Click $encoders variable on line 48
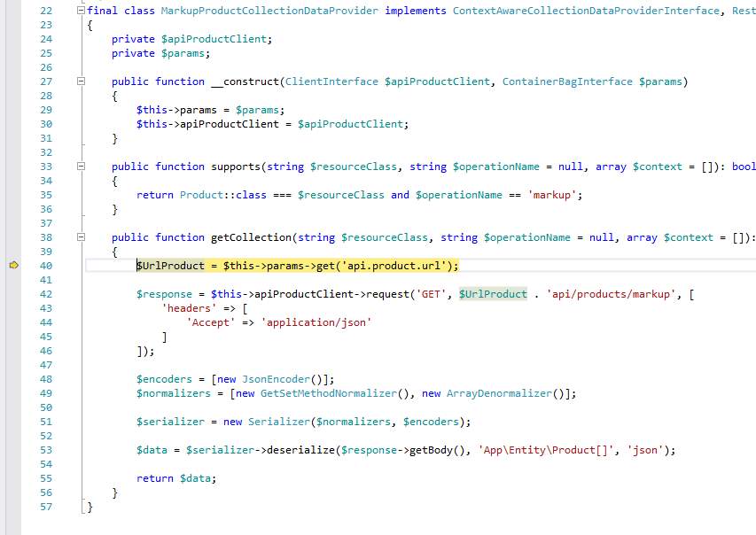The image size is (756, 535). click(x=165, y=379)
